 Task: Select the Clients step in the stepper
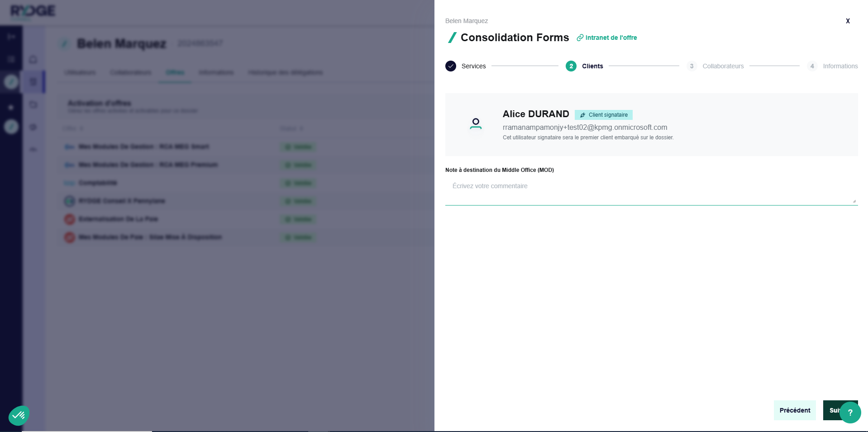pyautogui.click(x=585, y=66)
